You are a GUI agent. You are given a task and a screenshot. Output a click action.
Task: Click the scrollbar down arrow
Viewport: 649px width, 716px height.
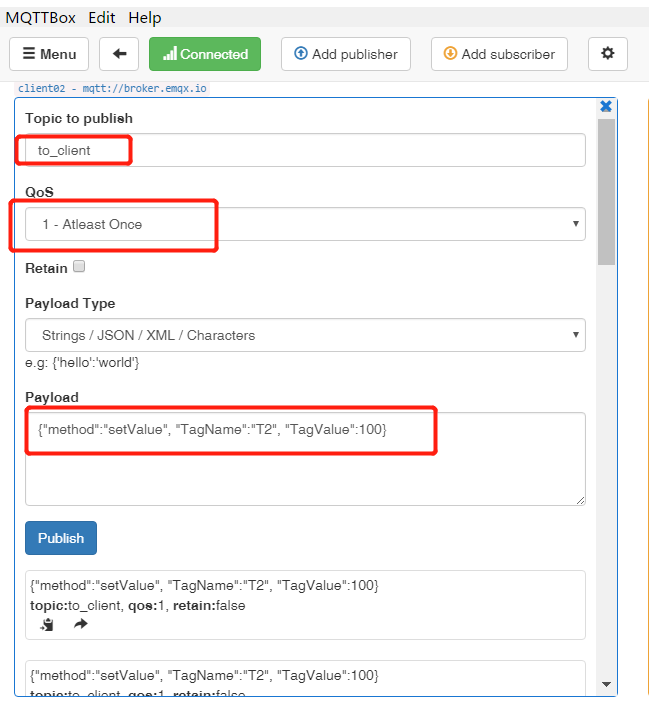[x=606, y=684]
